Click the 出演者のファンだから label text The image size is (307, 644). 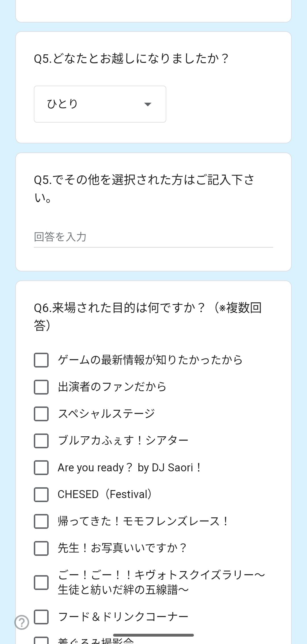tap(112, 387)
